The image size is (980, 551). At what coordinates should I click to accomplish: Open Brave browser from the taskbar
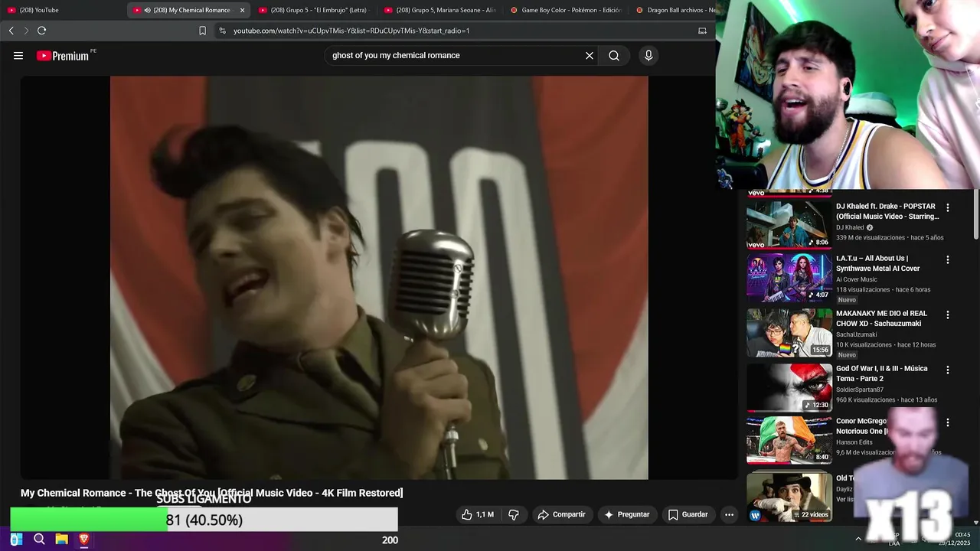[x=84, y=540]
